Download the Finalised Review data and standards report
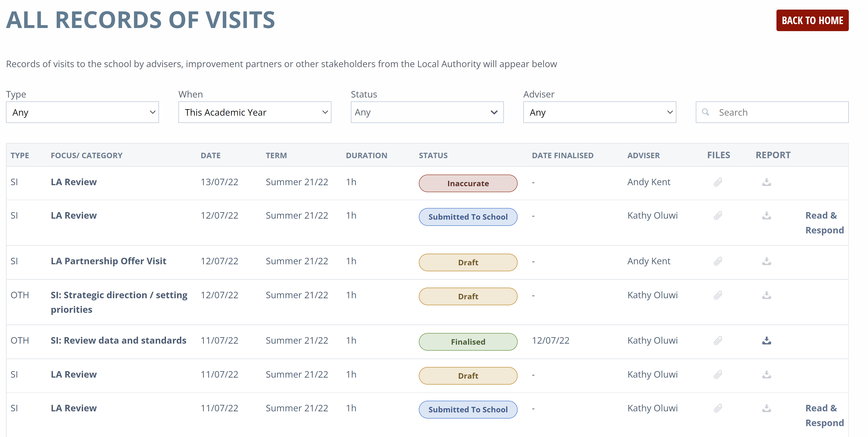This screenshot has height=437, width=868. pyautogui.click(x=767, y=341)
